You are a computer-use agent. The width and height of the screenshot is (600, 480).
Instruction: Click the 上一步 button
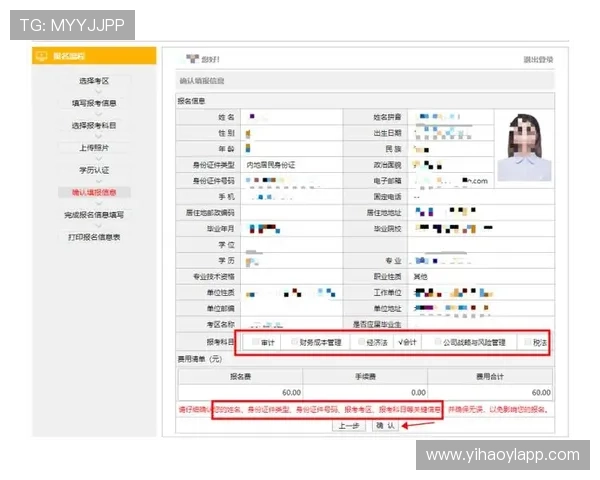tap(349, 426)
